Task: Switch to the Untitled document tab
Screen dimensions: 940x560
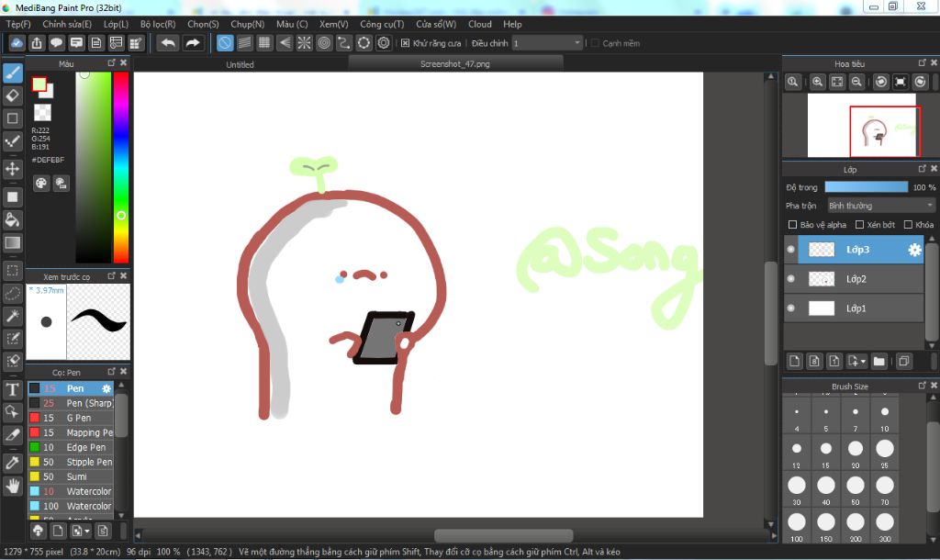Action: (241, 65)
